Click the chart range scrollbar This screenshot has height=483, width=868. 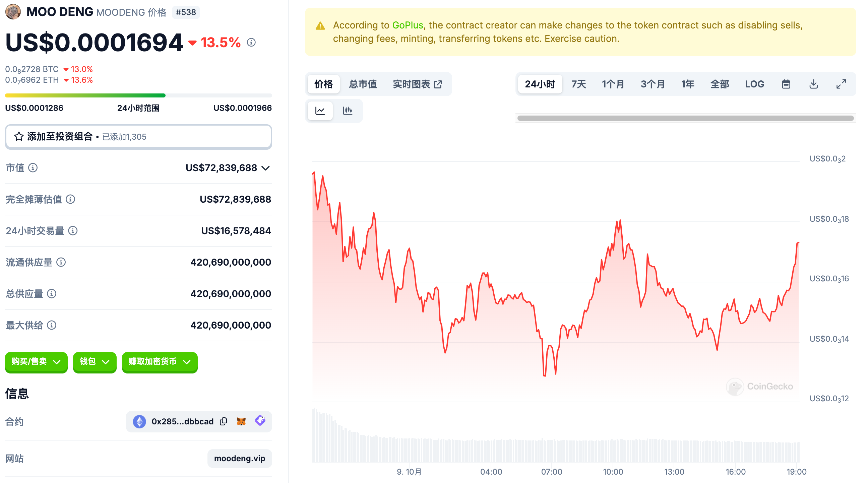[x=685, y=118]
